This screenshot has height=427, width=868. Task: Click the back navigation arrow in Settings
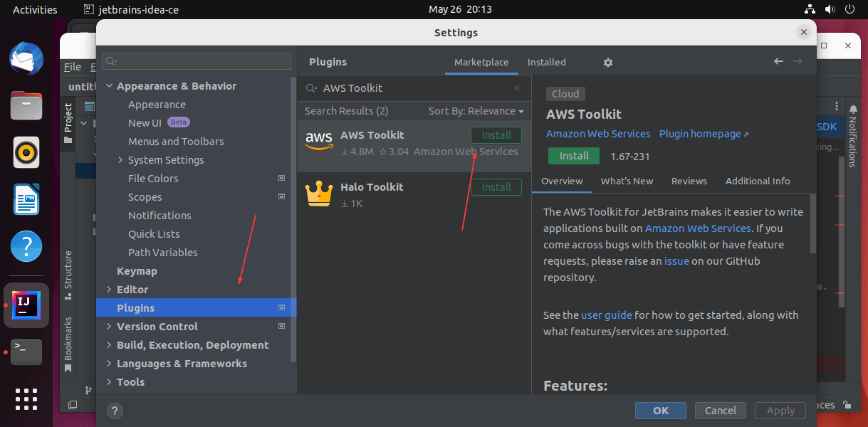pyautogui.click(x=778, y=62)
